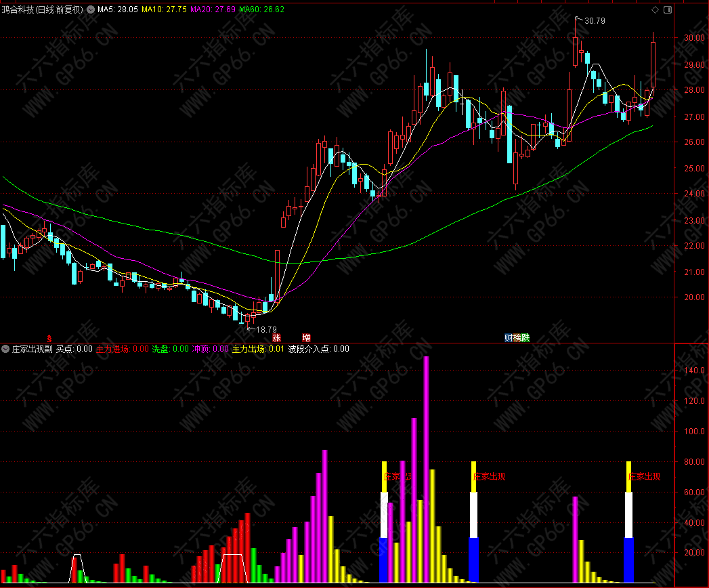Image resolution: width=709 pixels, height=588 pixels.
Task: Click 25.00 on the price axis
Action: (694, 168)
